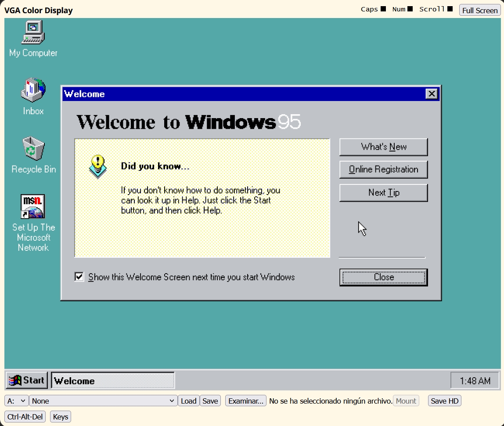Image resolution: width=504 pixels, height=426 pixels.
Task: Click Examinar to browse for a file
Action: tap(246, 401)
